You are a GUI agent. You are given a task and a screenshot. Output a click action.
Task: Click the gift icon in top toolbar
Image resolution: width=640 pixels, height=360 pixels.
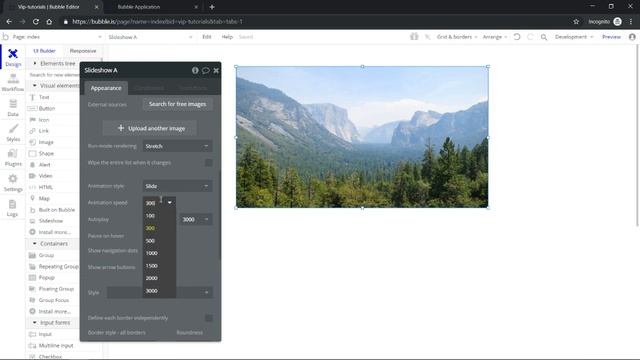point(414,37)
